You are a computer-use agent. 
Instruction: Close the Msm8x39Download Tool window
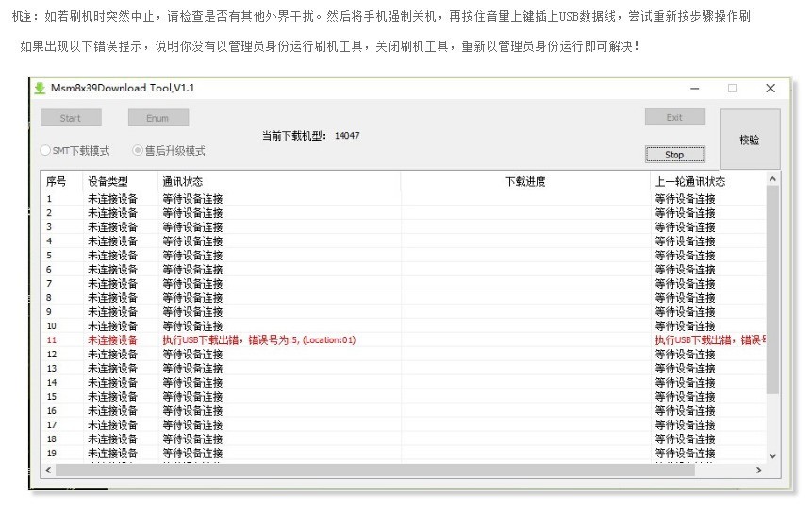tap(771, 89)
